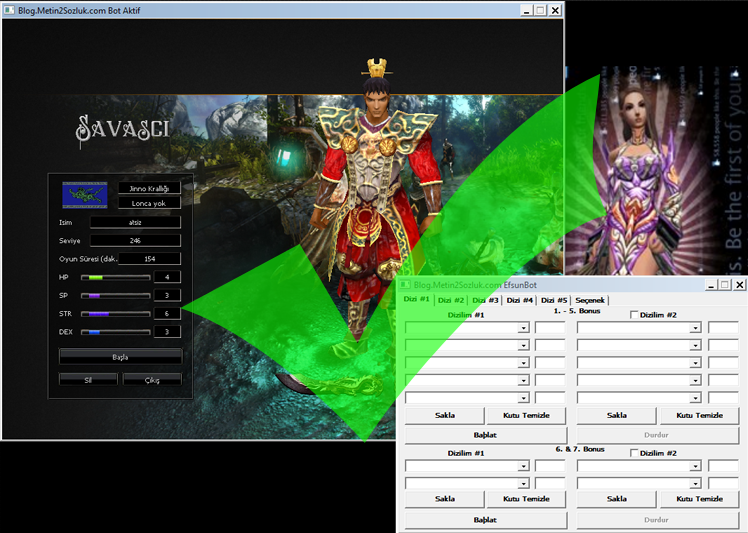Click the Seviye field showing 246
Screen dimensions: 748x533
[135, 240]
